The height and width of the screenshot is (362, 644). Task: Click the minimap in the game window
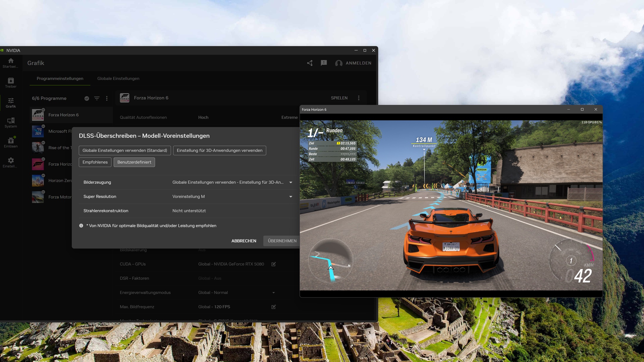pyautogui.click(x=331, y=260)
